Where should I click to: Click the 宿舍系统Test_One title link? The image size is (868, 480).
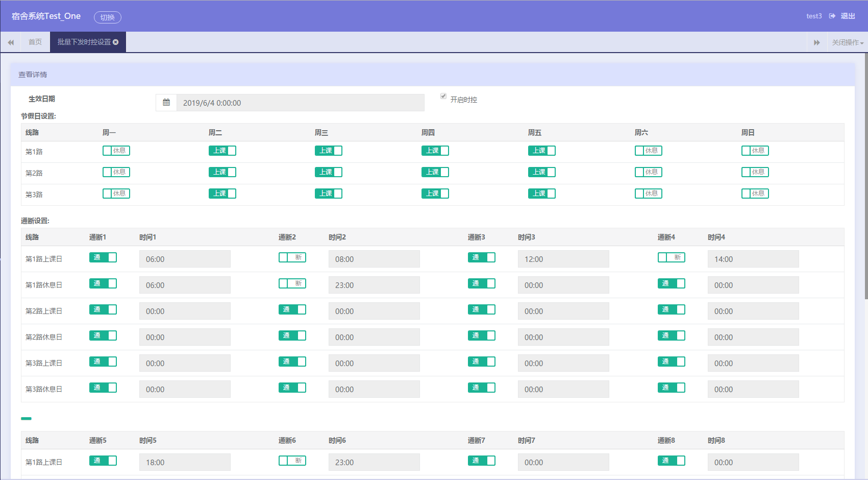tap(46, 16)
